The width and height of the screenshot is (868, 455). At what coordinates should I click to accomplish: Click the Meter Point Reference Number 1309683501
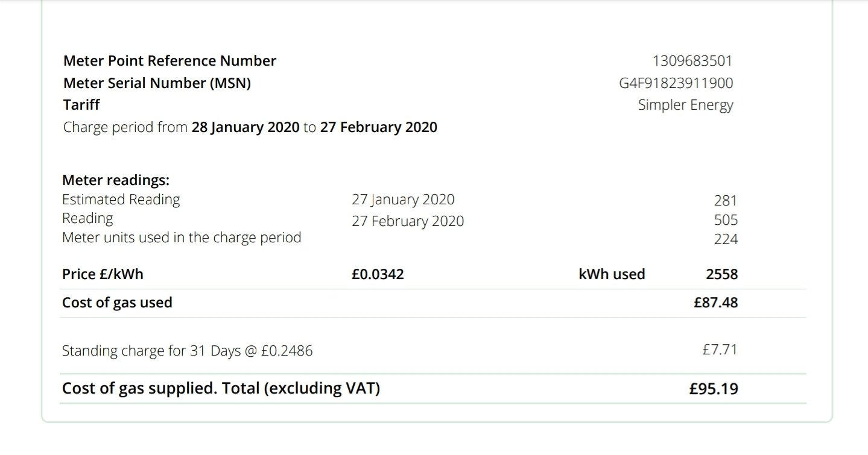[692, 61]
